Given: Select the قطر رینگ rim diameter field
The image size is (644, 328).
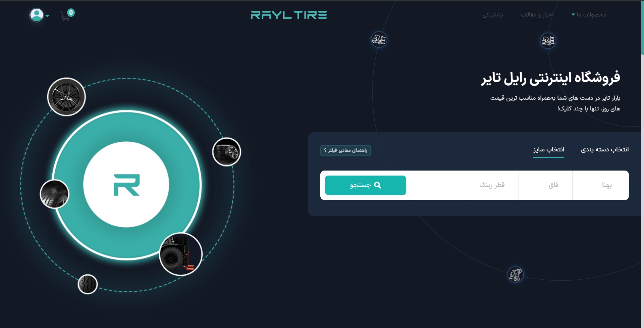Looking at the screenshot, I should (492, 185).
